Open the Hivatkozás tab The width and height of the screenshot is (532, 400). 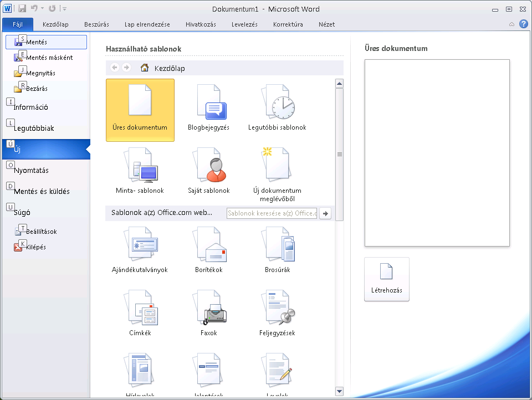tap(201, 24)
